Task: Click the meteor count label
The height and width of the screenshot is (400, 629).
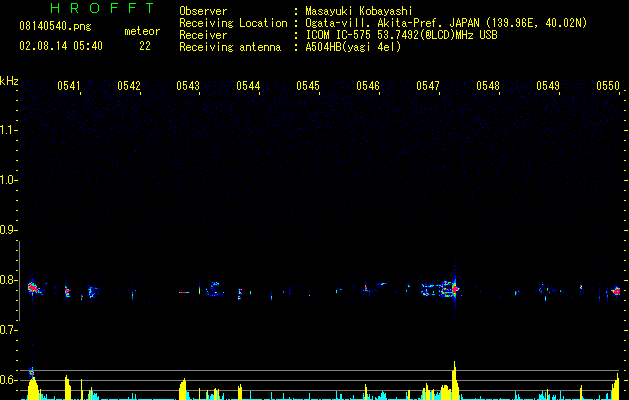Action: (x=142, y=31)
